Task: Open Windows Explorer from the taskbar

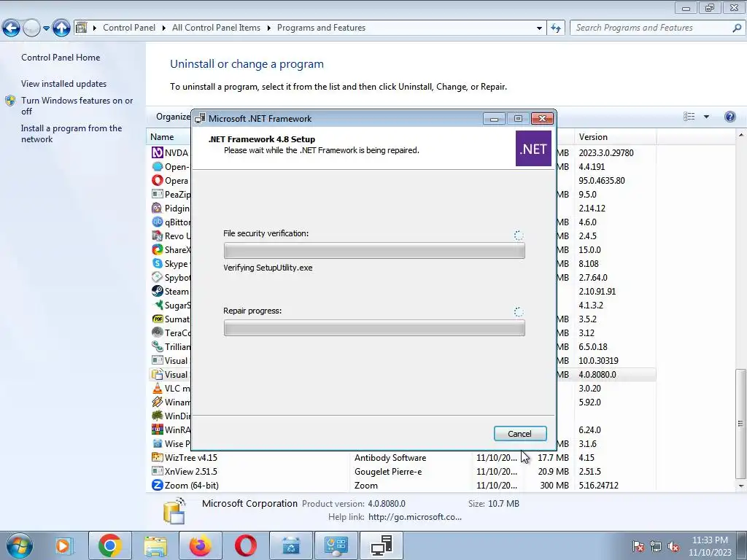Action: (155, 545)
